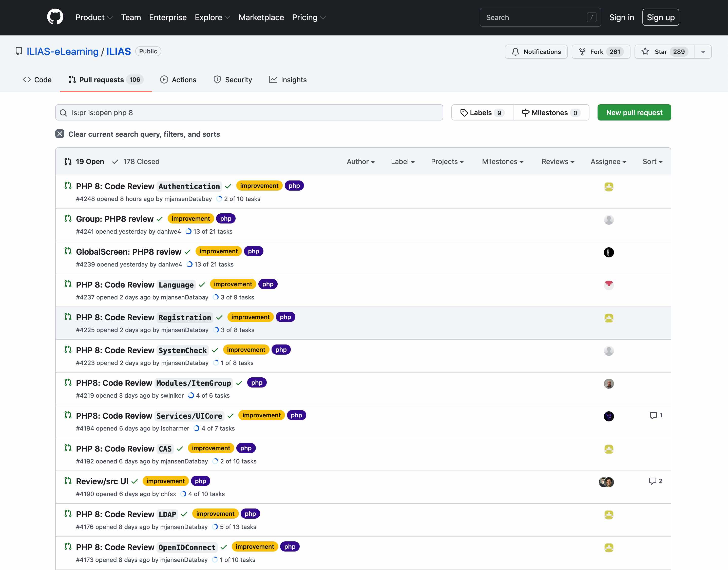This screenshot has width=728, height=570.
Task: Open the Explore menu chevron
Action: 227,18
